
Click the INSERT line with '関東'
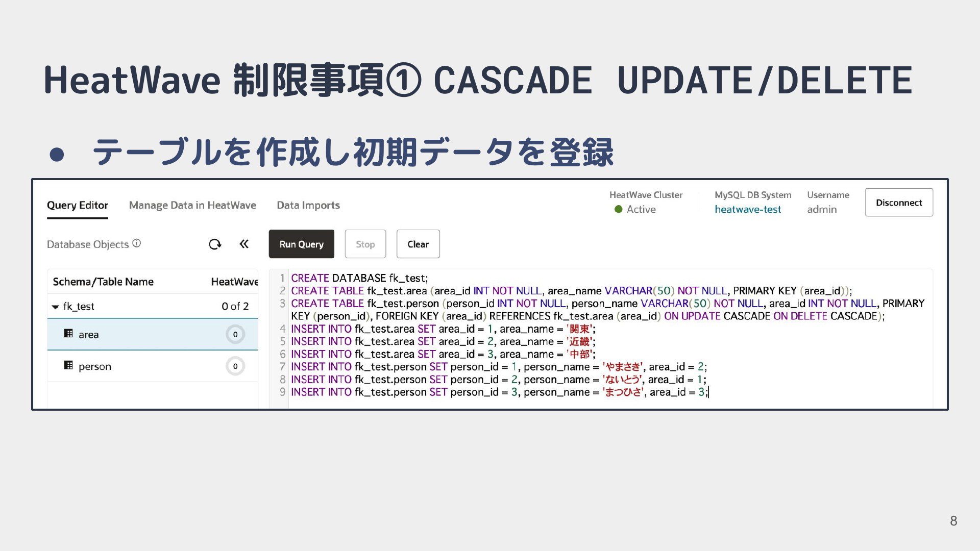point(443,329)
